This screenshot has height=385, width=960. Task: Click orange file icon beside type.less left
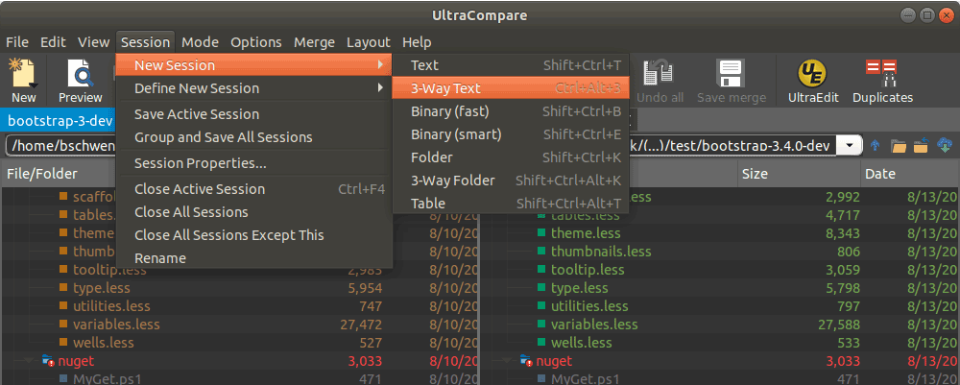[63, 288]
